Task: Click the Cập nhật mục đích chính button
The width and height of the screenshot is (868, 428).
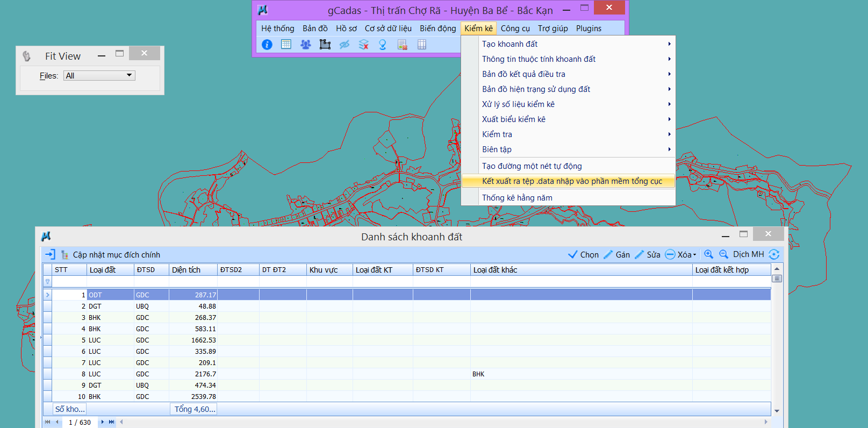Action: [x=110, y=255]
